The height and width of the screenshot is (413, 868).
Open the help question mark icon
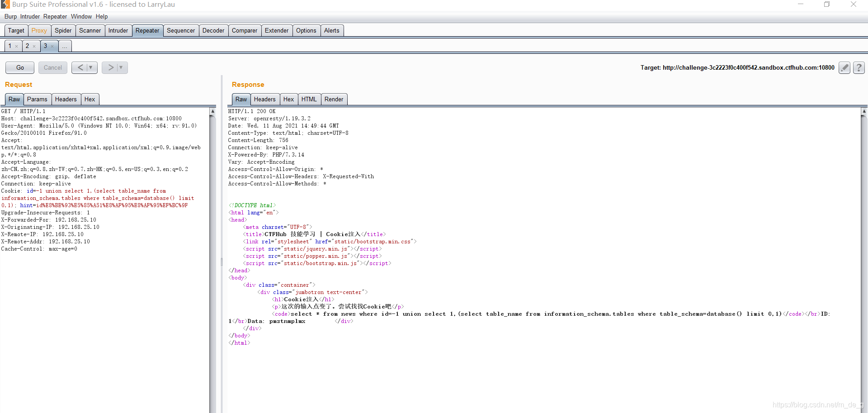[859, 68]
